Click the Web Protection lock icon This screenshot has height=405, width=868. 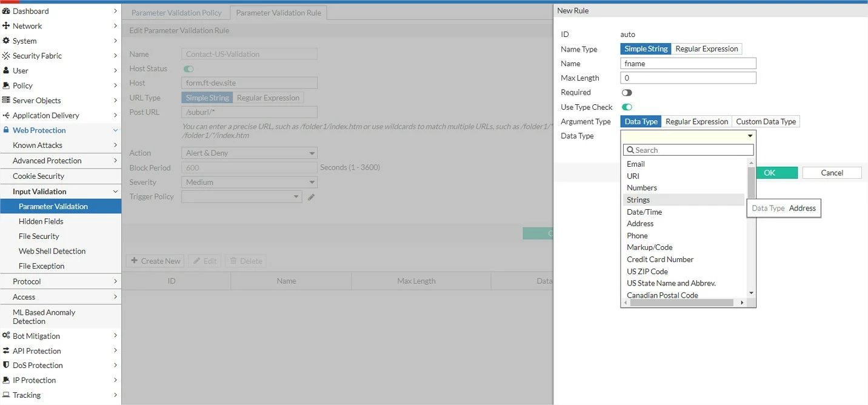point(6,130)
